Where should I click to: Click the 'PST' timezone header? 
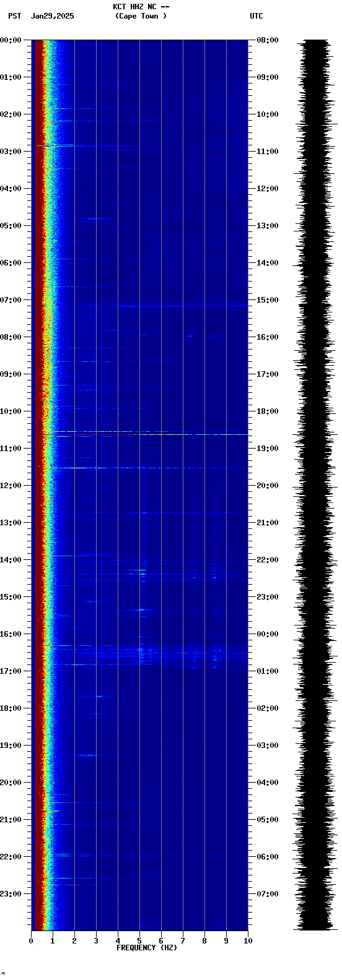point(14,16)
